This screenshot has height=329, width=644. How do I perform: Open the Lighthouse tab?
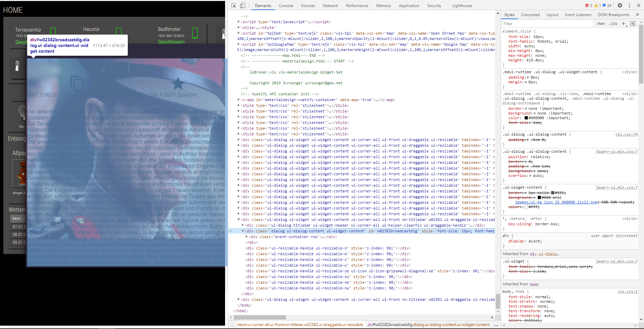[462, 6]
